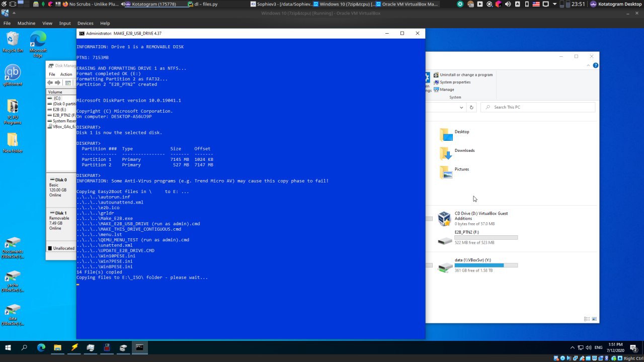Switch to details view in This PC
Image resolution: width=644 pixels, height=362 pixels.
coord(587,319)
